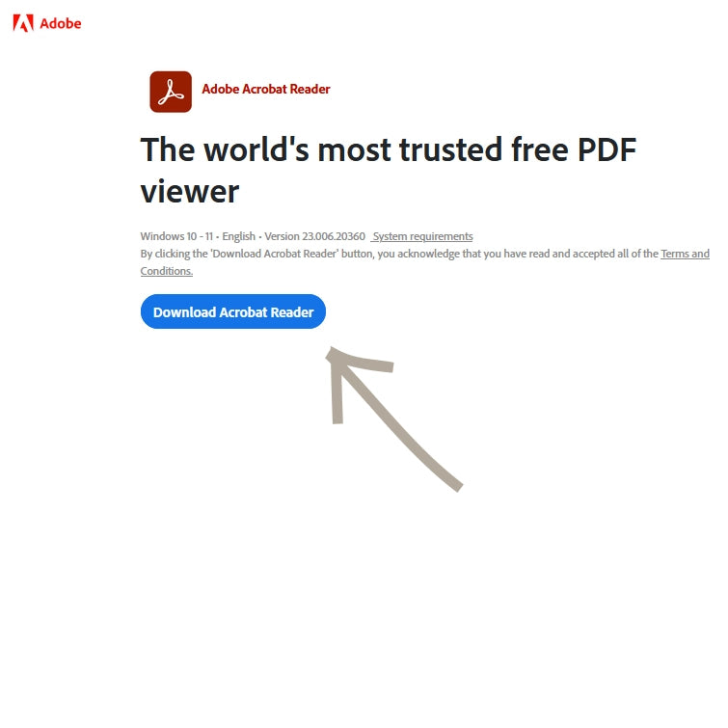Click the Download Acrobat Reader button
This screenshot has height=728, width=728.
coord(233,311)
